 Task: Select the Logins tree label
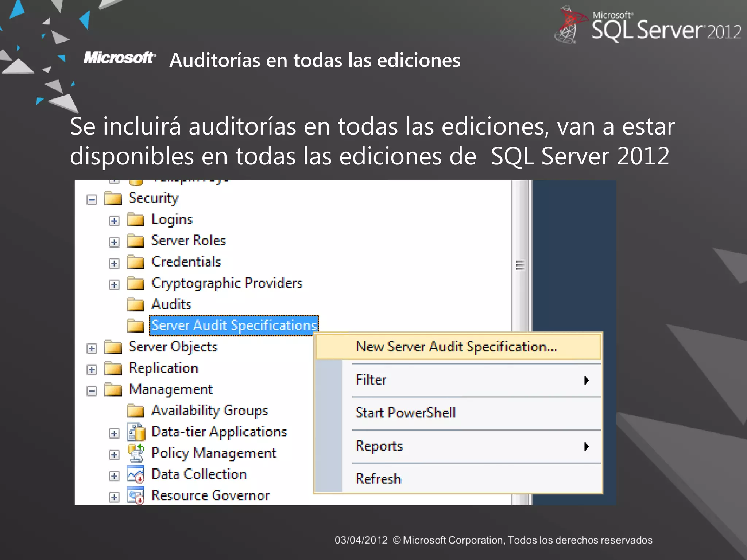tap(172, 220)
